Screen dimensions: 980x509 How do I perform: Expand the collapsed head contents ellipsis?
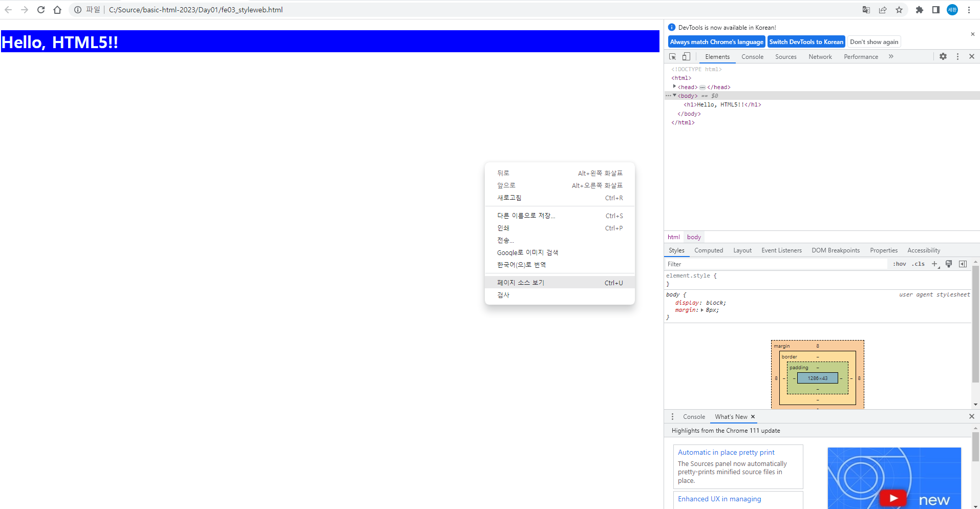coord(702,87)
